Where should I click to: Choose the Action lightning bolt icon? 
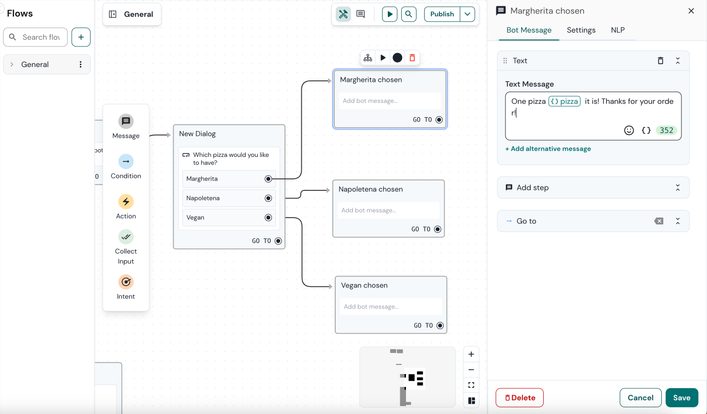(126, 202)
